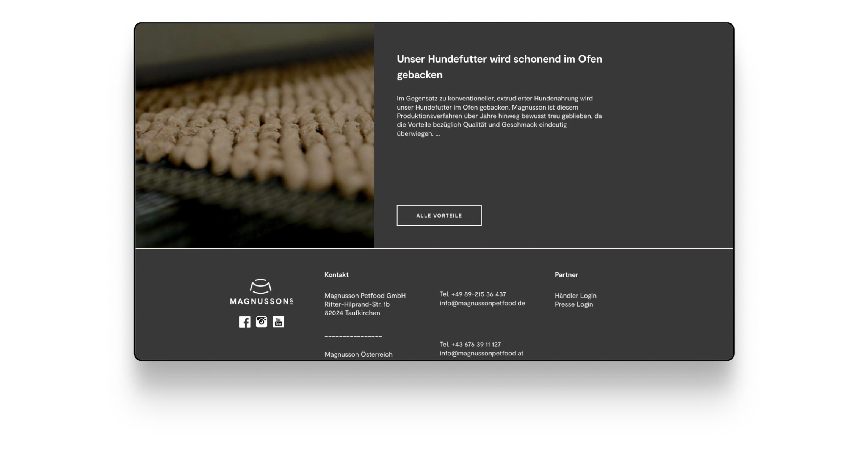
Task: Click the 'Unser Hundefutter wird schonend' headline
Action: 499,67
